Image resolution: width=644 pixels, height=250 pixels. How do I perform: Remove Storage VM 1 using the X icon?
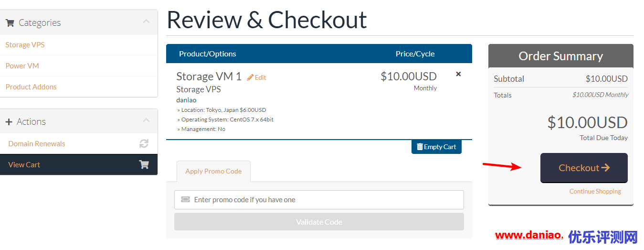[x=458, y=74]
